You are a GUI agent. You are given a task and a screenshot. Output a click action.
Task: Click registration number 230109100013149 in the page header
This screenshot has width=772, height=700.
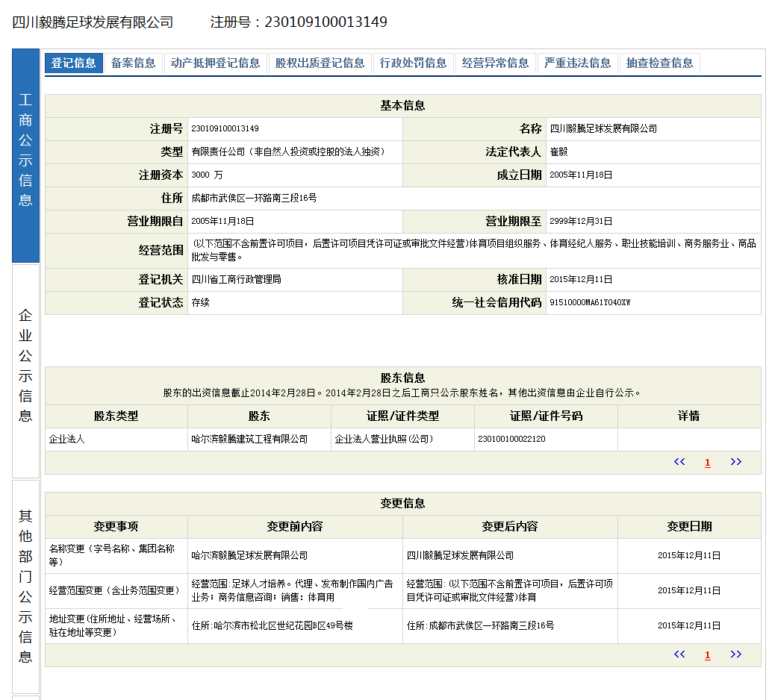click(326, 22)
